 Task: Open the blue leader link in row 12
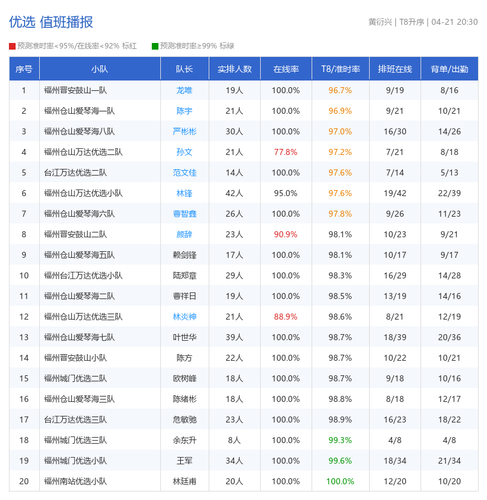click(x=184, y=317)
